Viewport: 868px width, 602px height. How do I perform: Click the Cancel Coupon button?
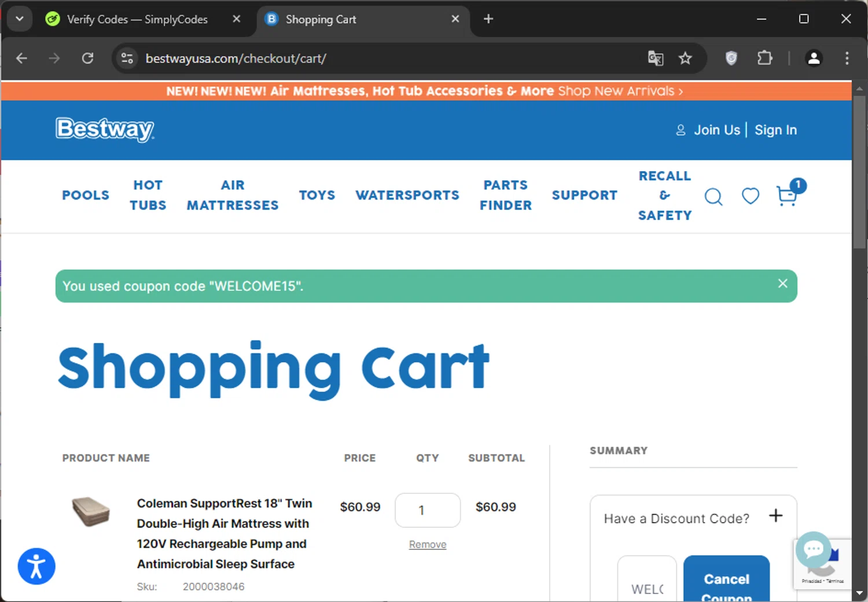[x=727, y=579]
